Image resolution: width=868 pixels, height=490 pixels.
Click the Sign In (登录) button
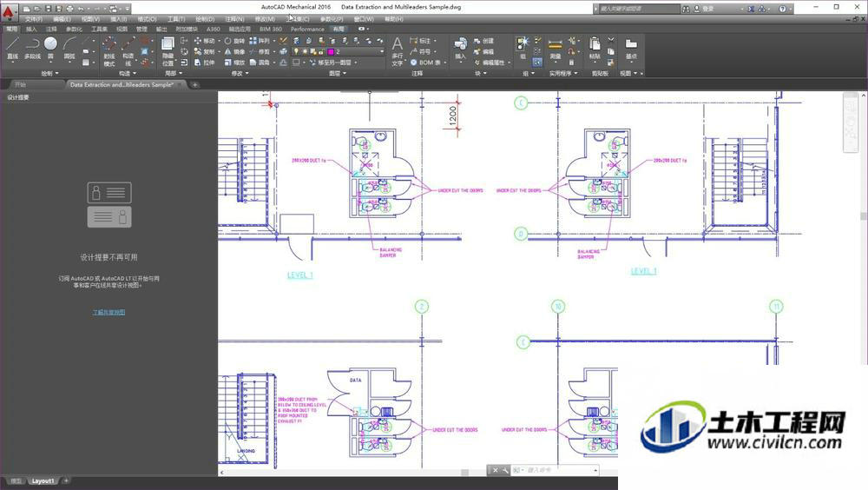[x=704, y=9]
